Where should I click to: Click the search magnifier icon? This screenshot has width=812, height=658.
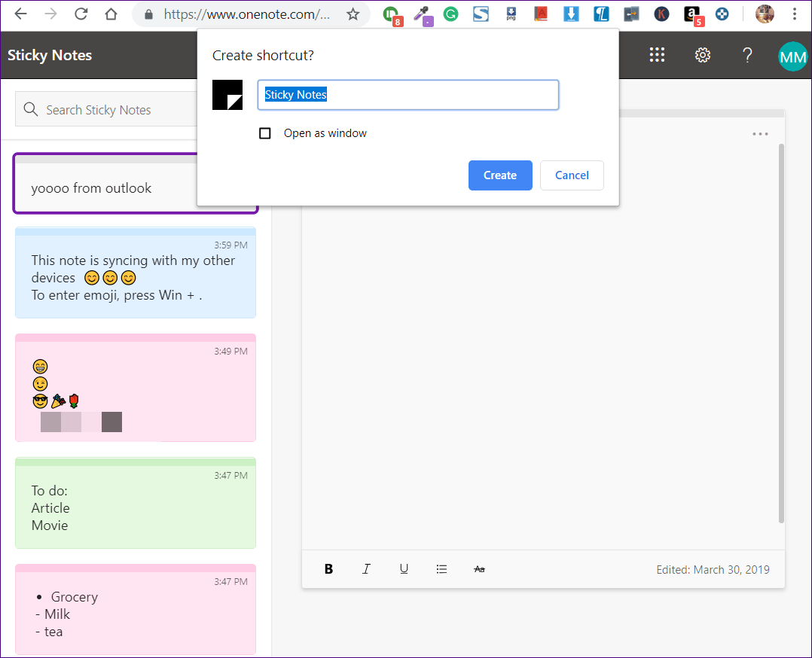(31, 109)
